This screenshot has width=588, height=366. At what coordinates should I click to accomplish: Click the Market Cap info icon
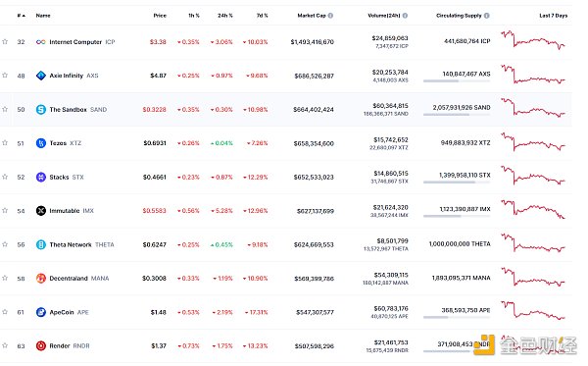click(x=330, y=16)
